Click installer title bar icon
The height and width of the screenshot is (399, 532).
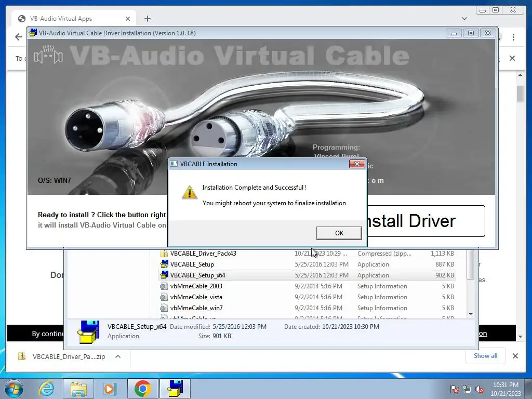coord(33,33)
